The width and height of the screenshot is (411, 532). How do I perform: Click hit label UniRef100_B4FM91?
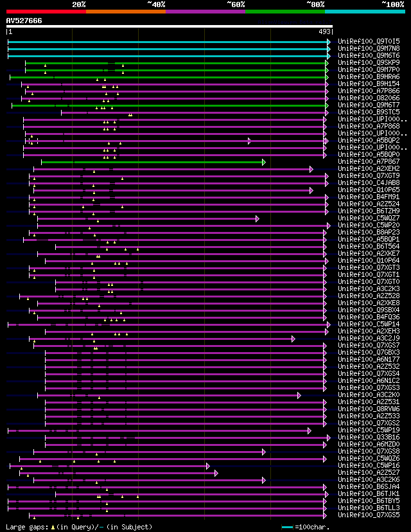[369, 197]
